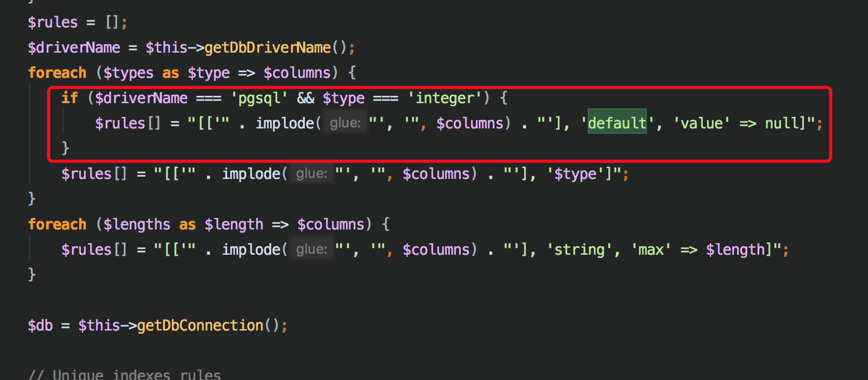
Task: Click the foreach keyword of the $types loop
Action: coord(57,73)
